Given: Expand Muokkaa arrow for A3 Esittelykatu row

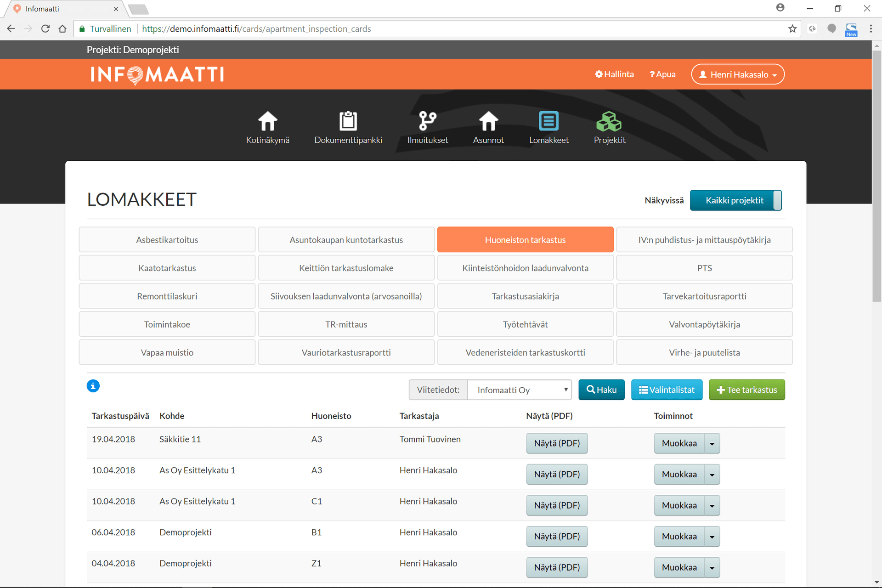Looking at the screenshot, I should 712,475.
